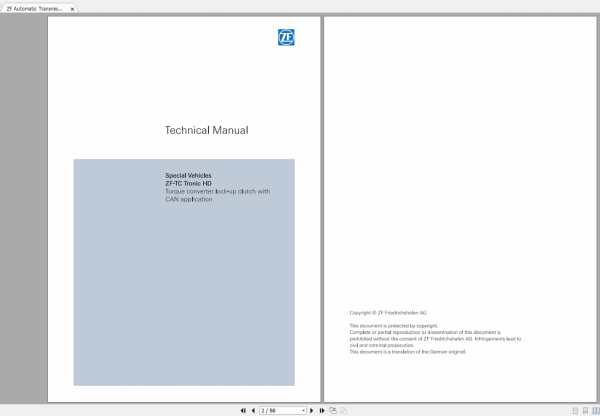The height and width of the screenshot is (416, 600).
Task: Click 'This document is a translation' line
Action: (x=408, y=352)
